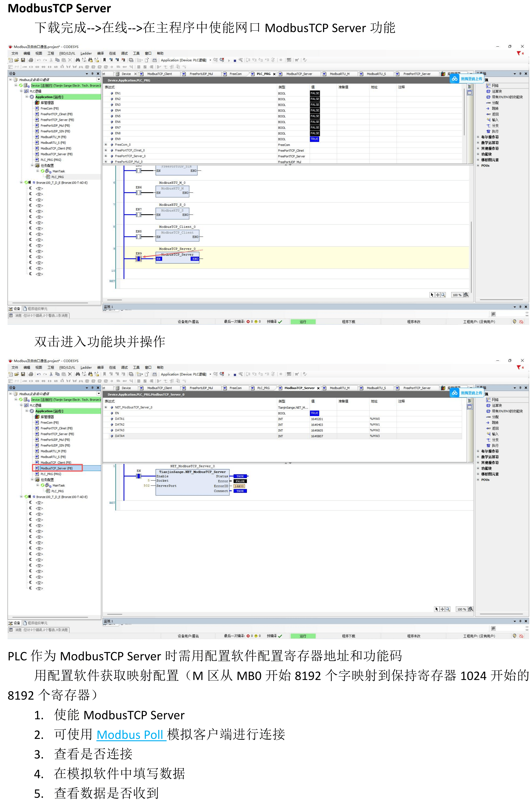
Task: Click the cut scissors icon in the ModbusTCP_Server window toolbar
Action: [51, 374]
